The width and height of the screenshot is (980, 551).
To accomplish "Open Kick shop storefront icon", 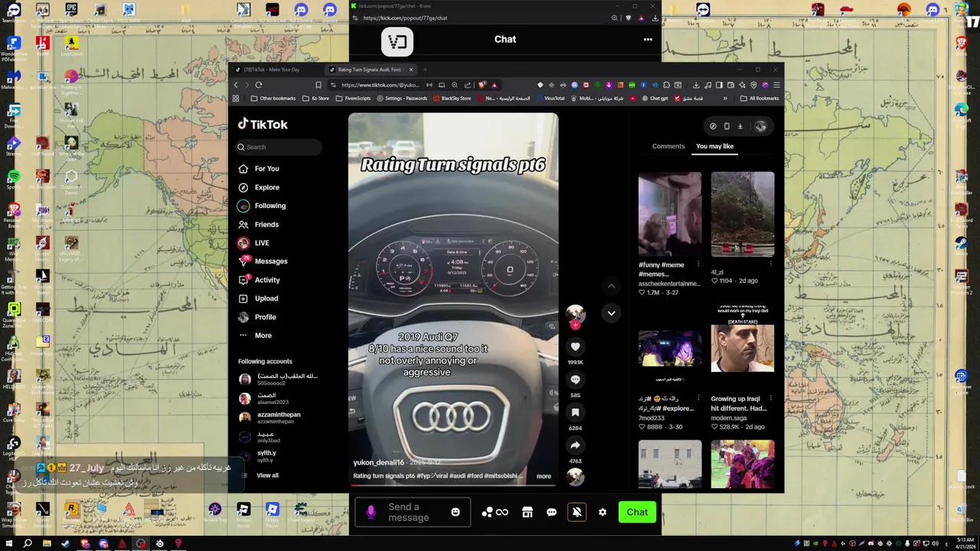I will click(x=527, y=512).
